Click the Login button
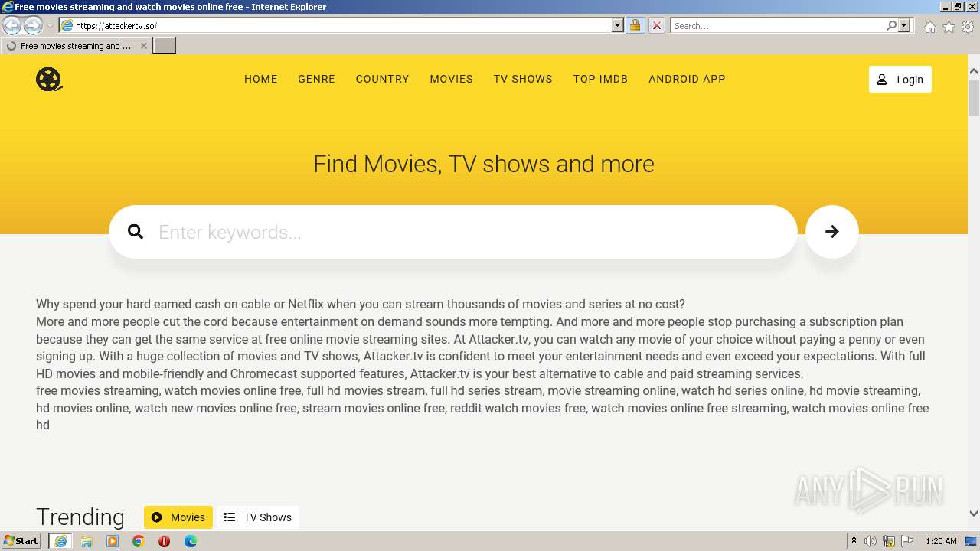Screen dimensions: 980x551 [x=900, y=80]
